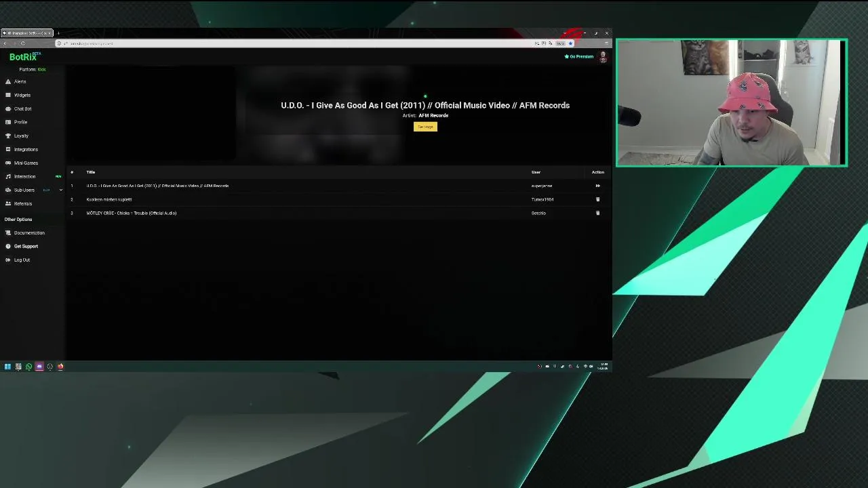Open the red browser icon on the taskbar
This screenshot has width=868, height=488.
(x=60, y=367)
